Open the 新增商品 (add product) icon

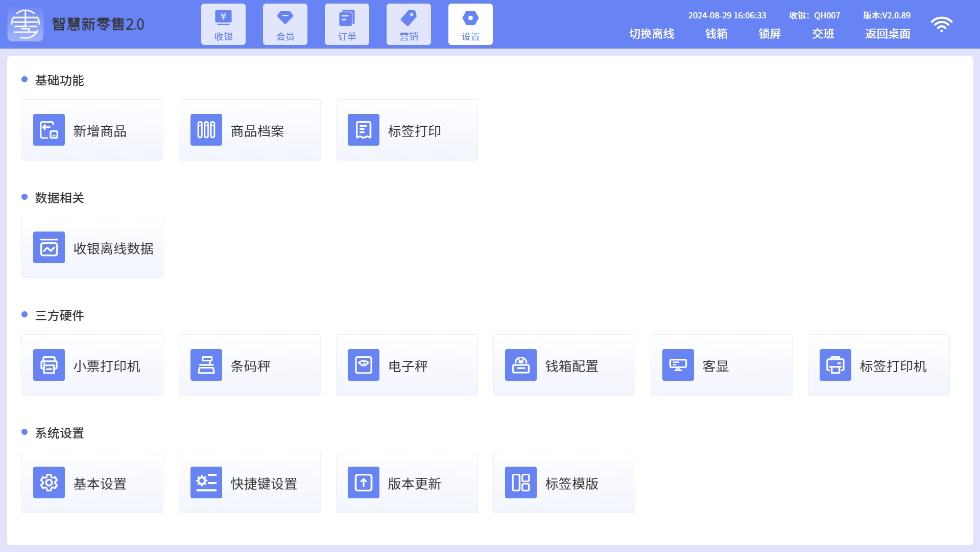49,130
